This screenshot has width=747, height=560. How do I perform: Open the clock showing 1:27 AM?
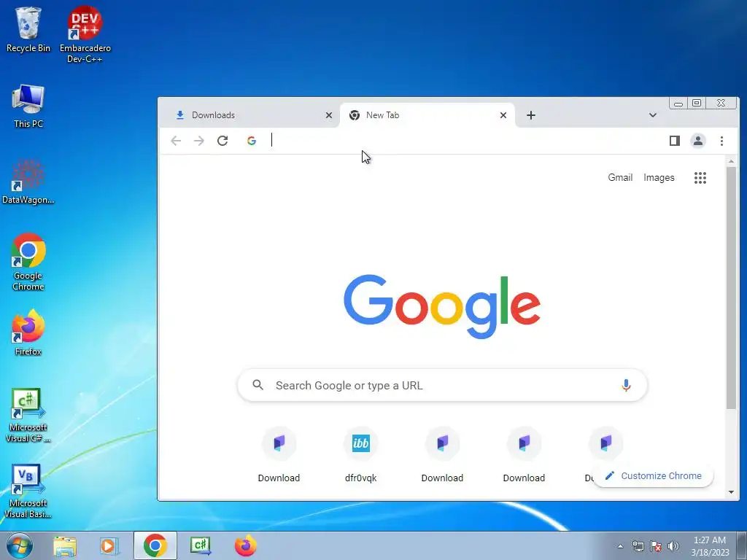tap(710, 546)
